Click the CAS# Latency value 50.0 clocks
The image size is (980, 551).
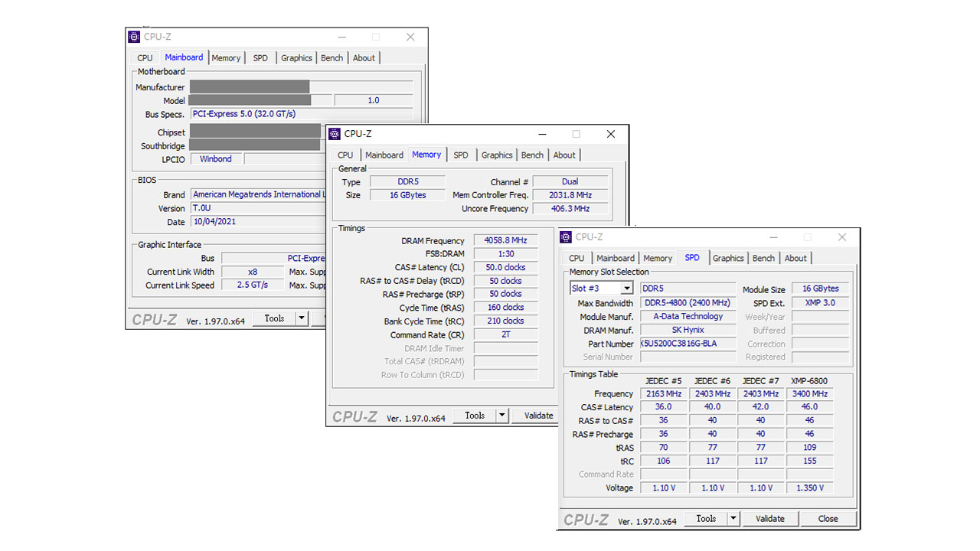click(505, 267)
